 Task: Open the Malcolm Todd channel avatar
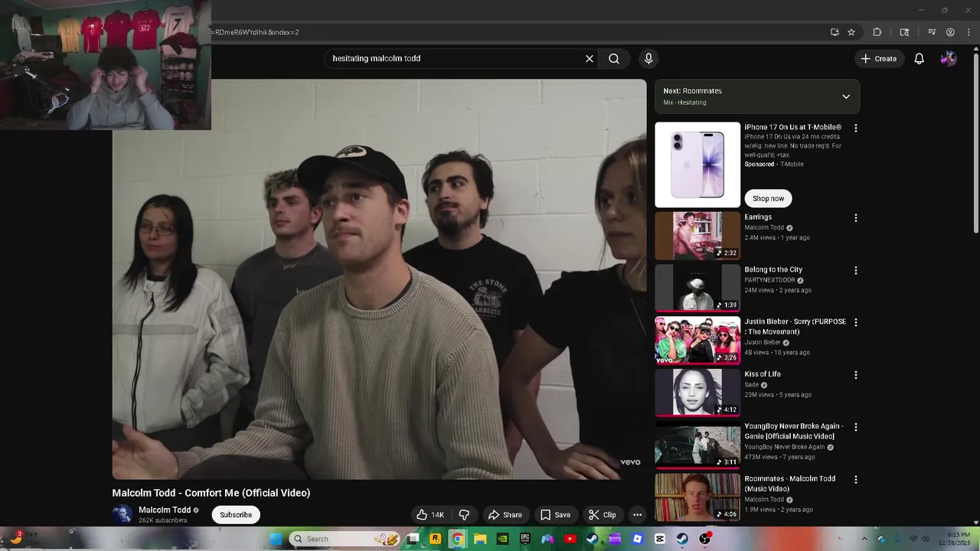coord(122,514)
